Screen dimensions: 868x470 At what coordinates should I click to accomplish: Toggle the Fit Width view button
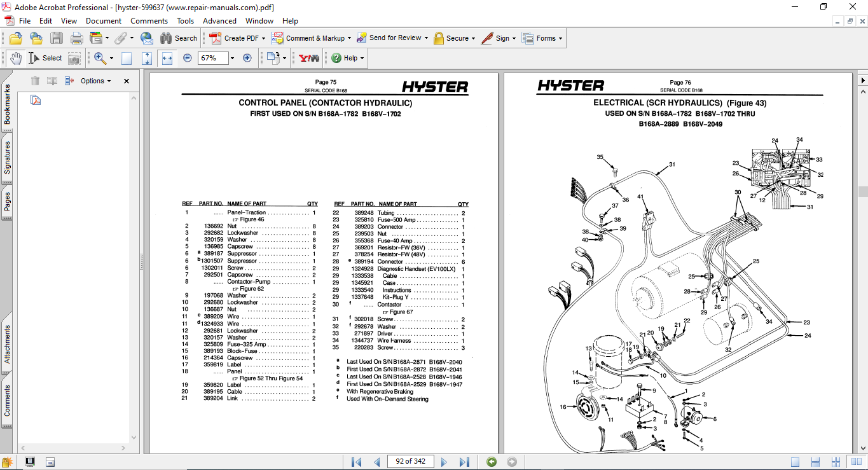(167, 58)
